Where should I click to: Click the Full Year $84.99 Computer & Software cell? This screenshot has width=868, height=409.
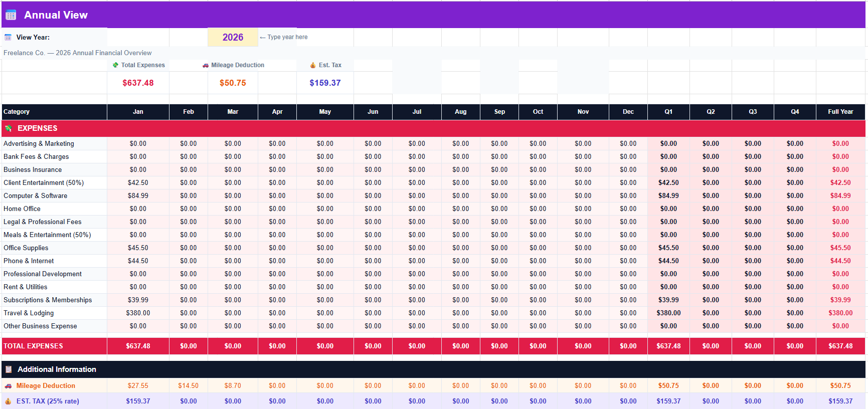tap(840, 196)
